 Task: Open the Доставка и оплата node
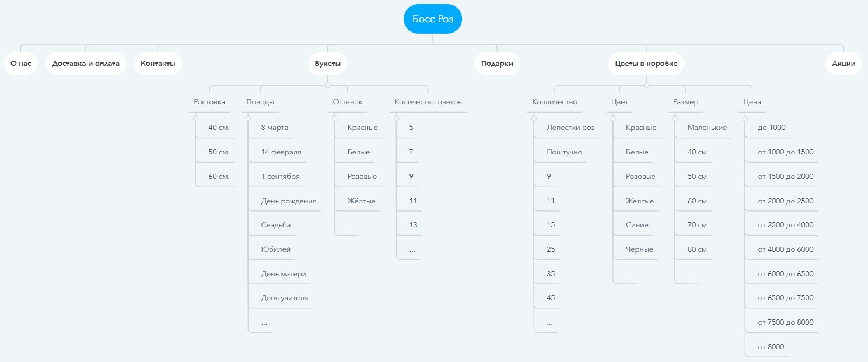point(86,64)
